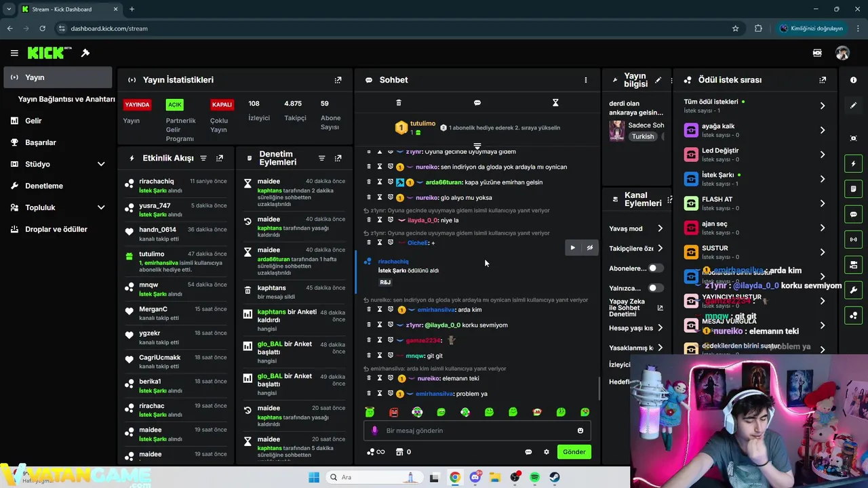This screenshot has width=868, height=488.
Task: Click the AÇIK partner program badge
Action: point(175,104)
